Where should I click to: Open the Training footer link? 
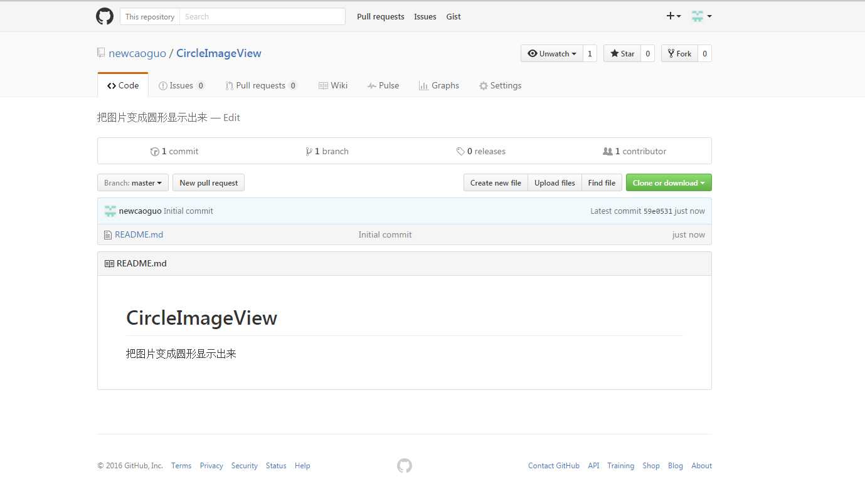click(x=621, y=466)
